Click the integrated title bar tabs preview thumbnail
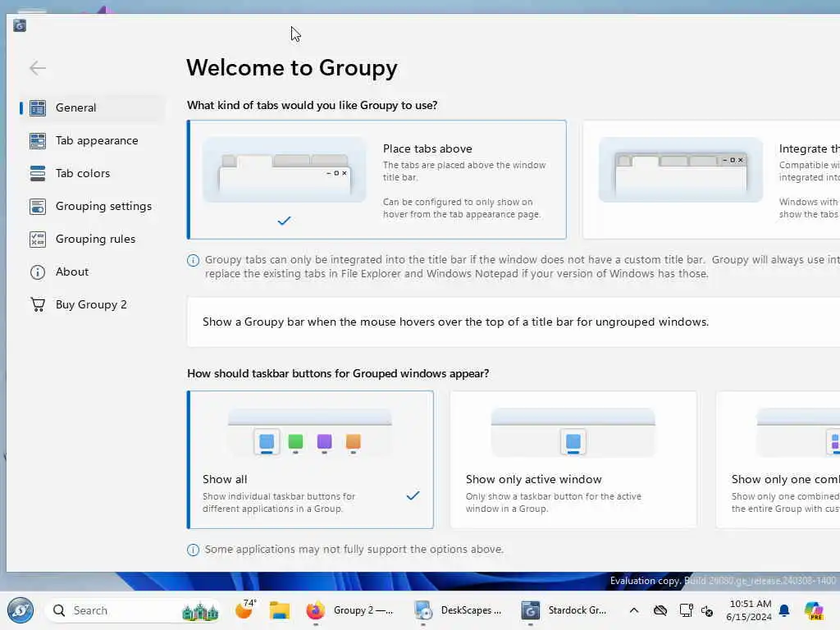Image resolution: width=840 pixels, height=630 pixels. pyautogui.click(x=680, y=169)
